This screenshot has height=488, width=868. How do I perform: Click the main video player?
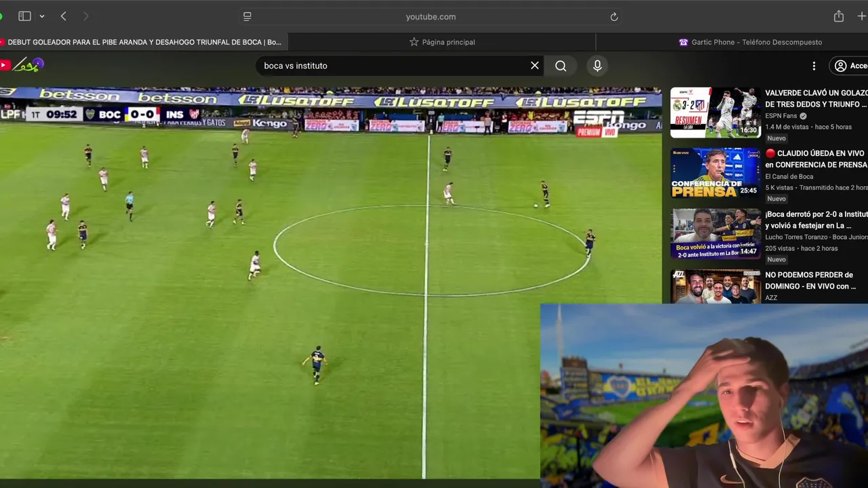tap(331, 283)
